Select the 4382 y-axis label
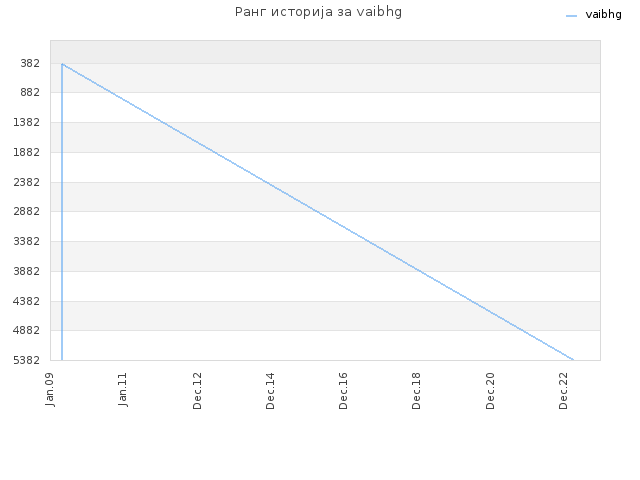 [27, 301]
